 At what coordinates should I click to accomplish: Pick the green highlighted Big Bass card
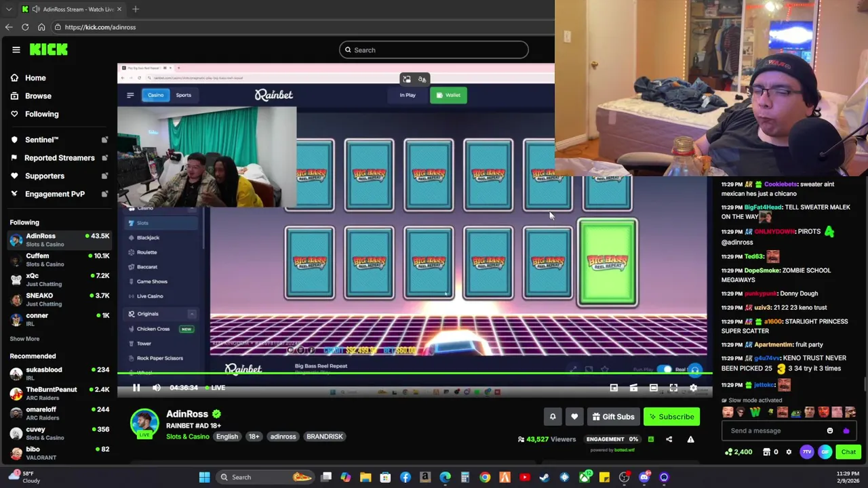click(x=608, y=263)
